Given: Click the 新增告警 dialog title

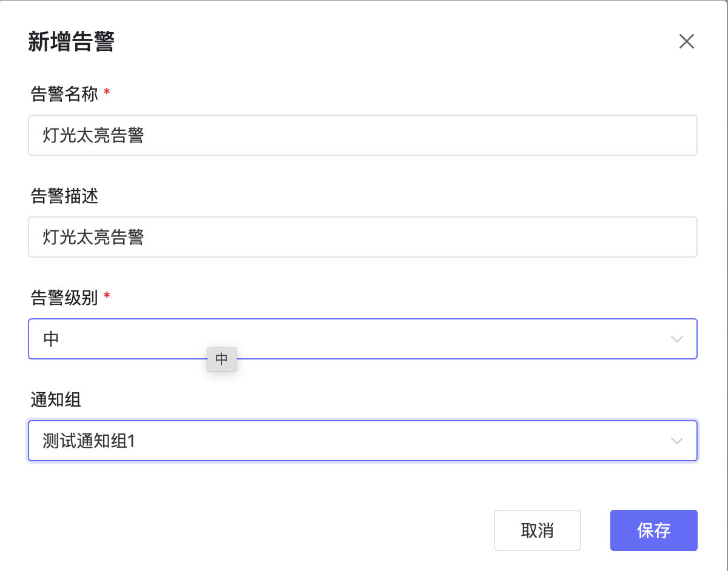Looking at the screenshot, I should (x=72, y=42).
